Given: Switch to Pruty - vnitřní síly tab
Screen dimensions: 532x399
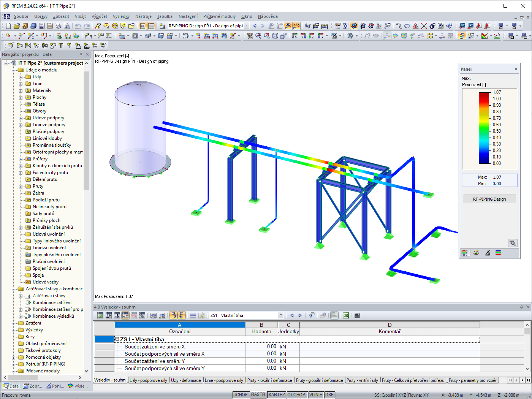Looking at the screenshot, I should coord(362,380).
